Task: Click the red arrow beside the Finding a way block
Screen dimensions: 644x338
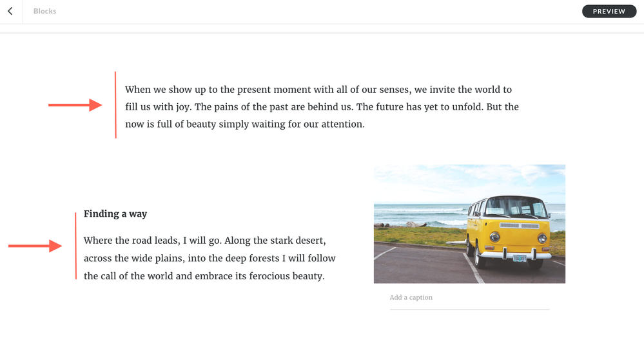Action: coord(35,246)
